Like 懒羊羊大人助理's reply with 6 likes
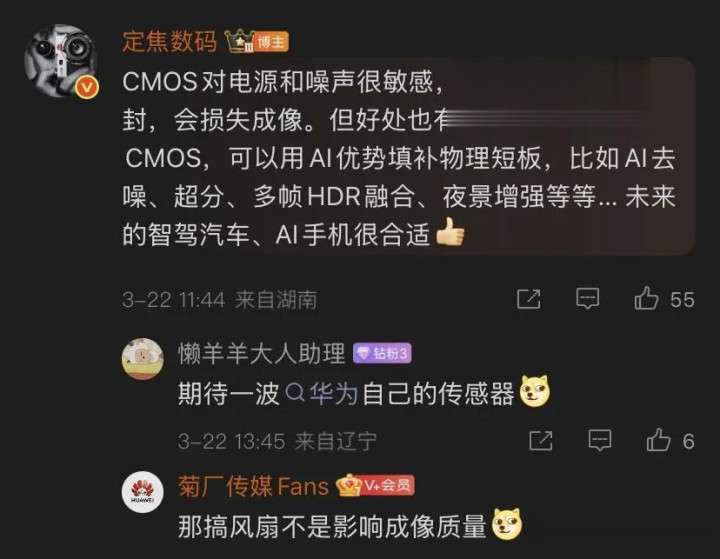The height and width of the screenshot is (559, 720). coord(658,440)
